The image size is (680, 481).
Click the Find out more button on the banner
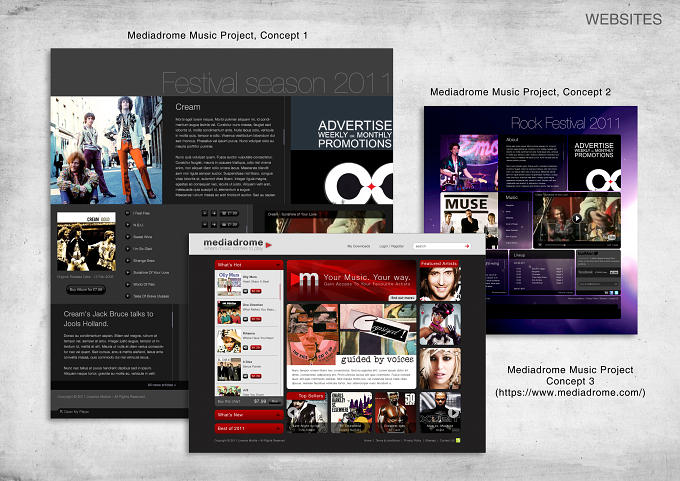point(402,298)
